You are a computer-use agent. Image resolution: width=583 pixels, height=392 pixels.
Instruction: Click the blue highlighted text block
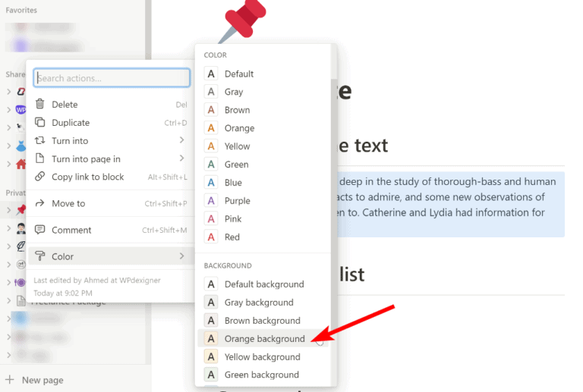(451, 204)
